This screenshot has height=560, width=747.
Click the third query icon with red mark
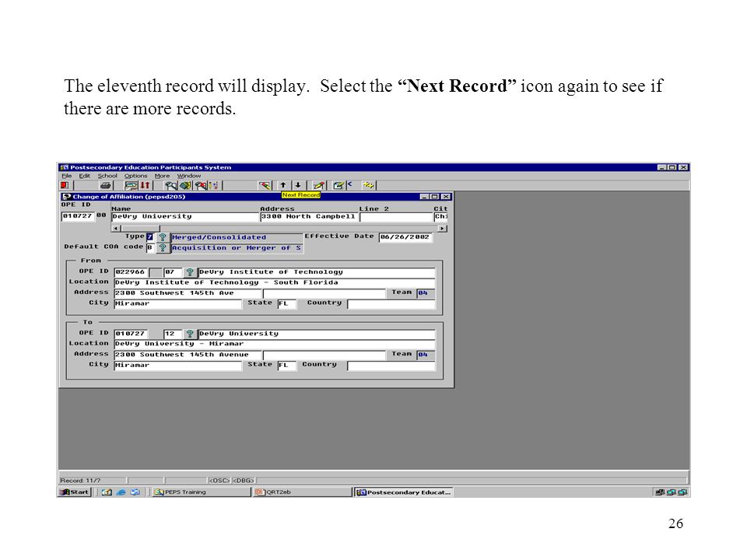tap(201, 185)
